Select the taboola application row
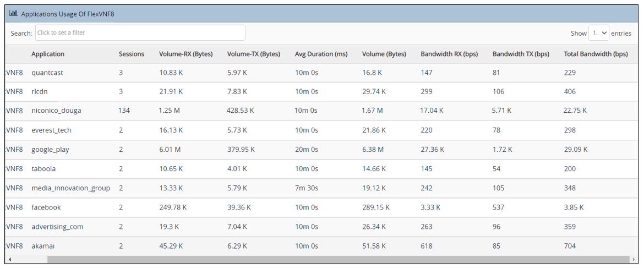 click(x=322, y=169)
